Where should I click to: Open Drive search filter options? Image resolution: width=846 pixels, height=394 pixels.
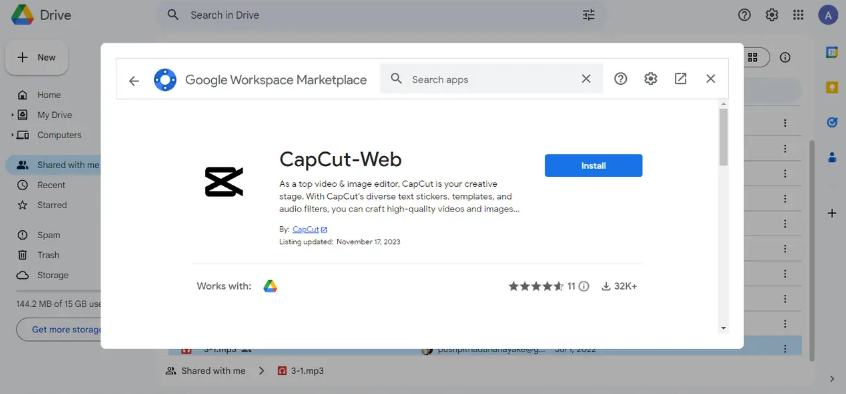(589, 15)
